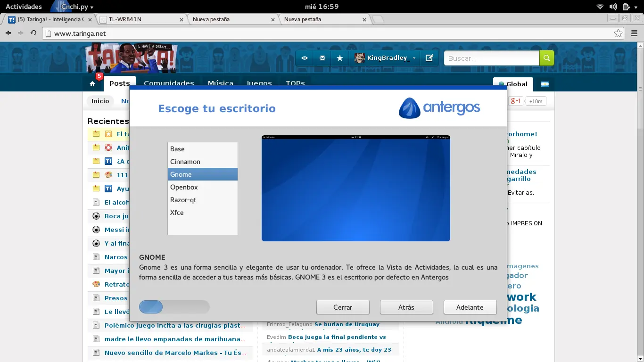This screenshot has height=362, width=644.
Task: Open Taringa favorites star icon
Action: (x=340, y=58)
